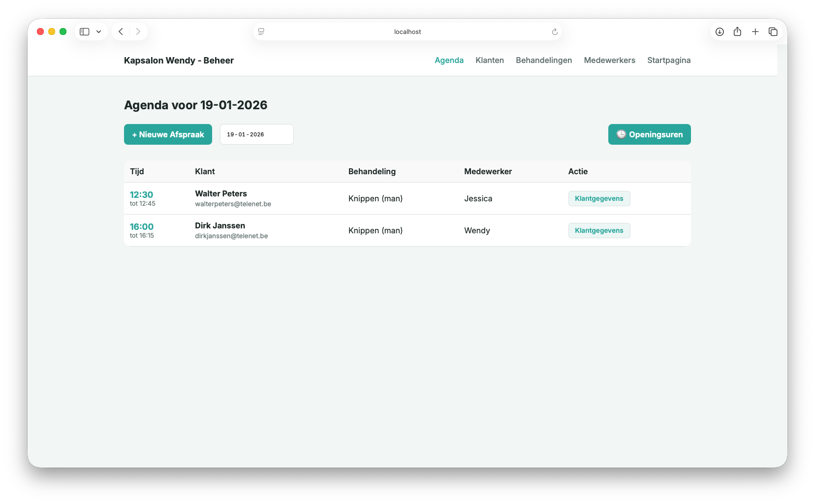This screenshot has width=815, height=504.
Task: Open the Safari downloads icon
Action: [720, 31]
